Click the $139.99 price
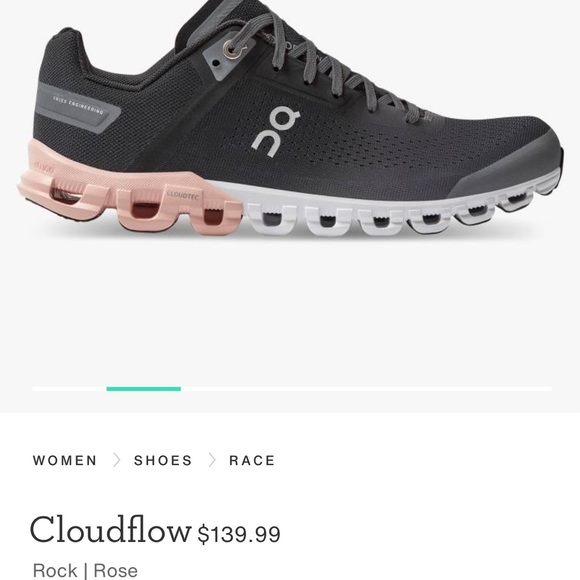The image size is (580, 580). [x=239, y=534]
